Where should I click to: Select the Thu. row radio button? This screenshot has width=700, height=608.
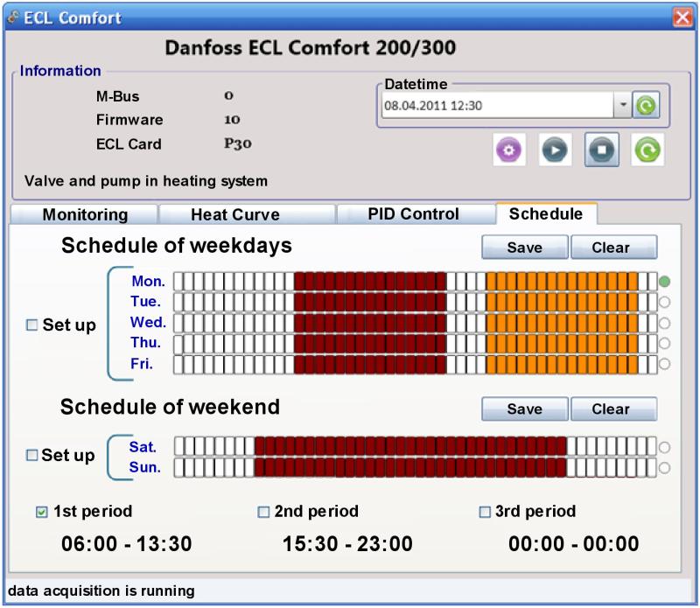click(664, 343)
